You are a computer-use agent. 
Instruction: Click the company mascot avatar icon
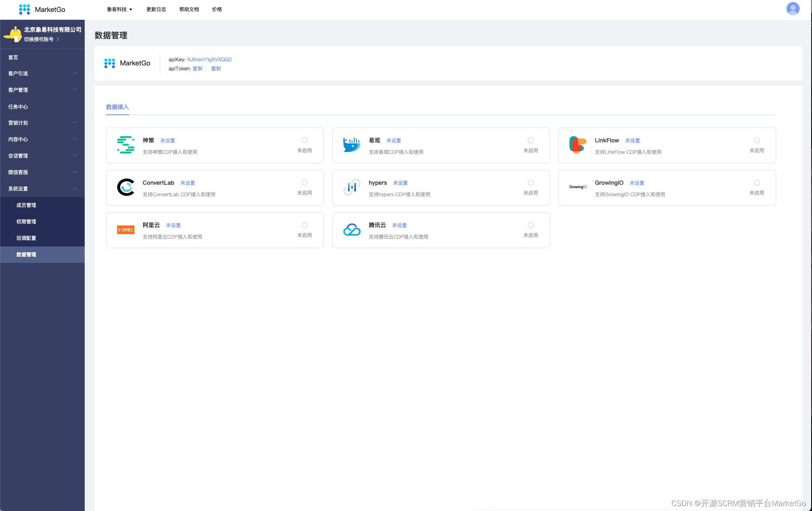(x=13, y=34)
